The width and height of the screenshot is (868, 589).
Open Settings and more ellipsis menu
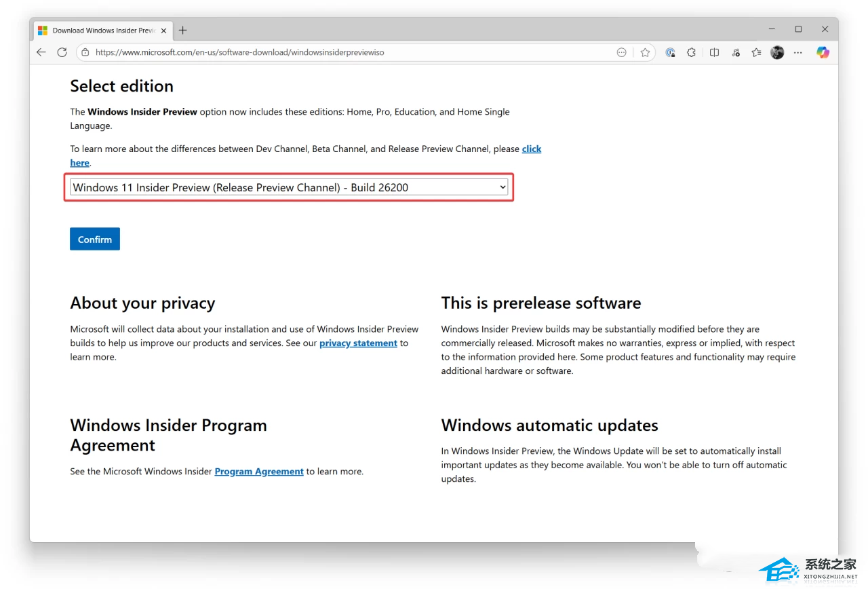pos(798,52)
